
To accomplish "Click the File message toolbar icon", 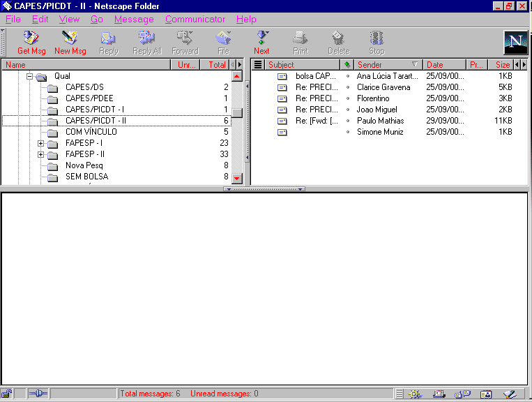I will [x=222, y=38].
